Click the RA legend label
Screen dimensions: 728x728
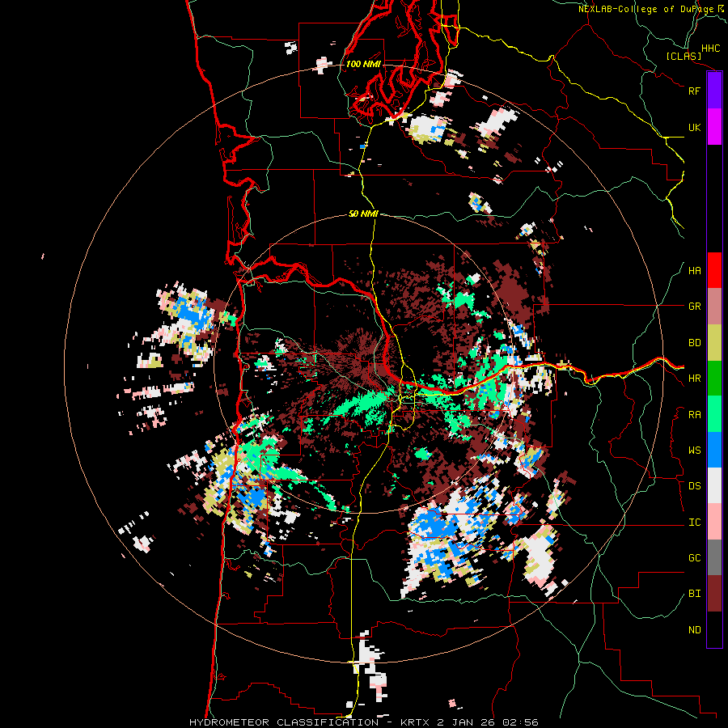coord(694,415)
